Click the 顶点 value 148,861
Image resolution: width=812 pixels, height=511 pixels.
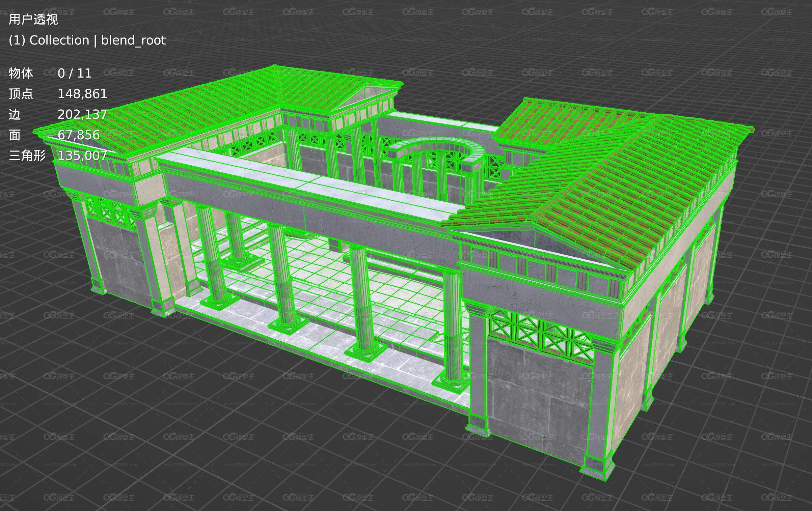tap(82, 94)
